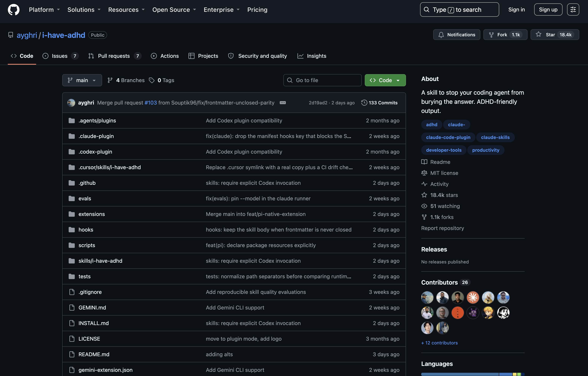Switch to Security and quality tab

[x=257, y=56]
